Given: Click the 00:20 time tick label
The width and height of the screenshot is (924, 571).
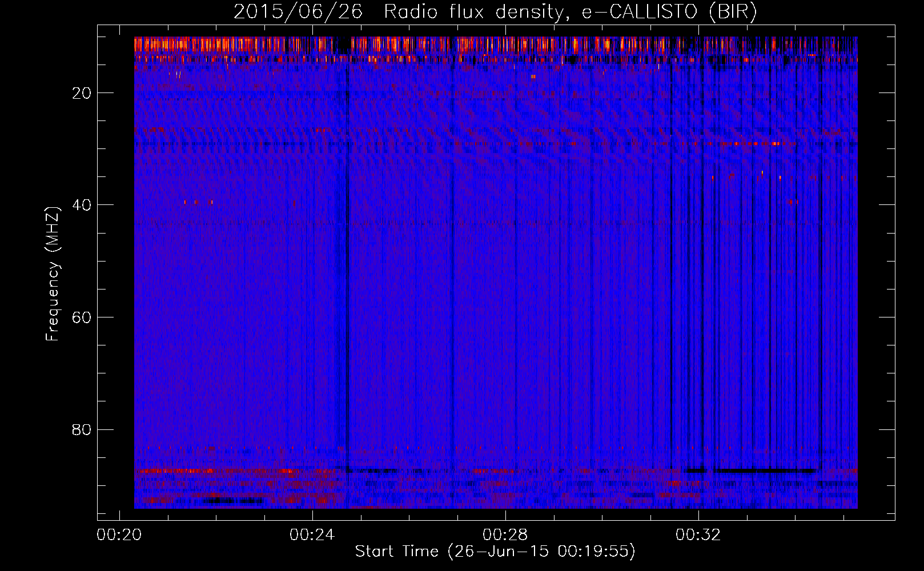Looking at the screenshot, I should click(x=119, y=535).
